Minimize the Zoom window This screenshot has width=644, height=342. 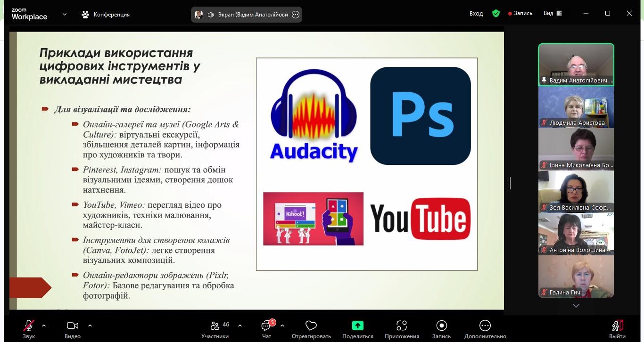point(586,13)
